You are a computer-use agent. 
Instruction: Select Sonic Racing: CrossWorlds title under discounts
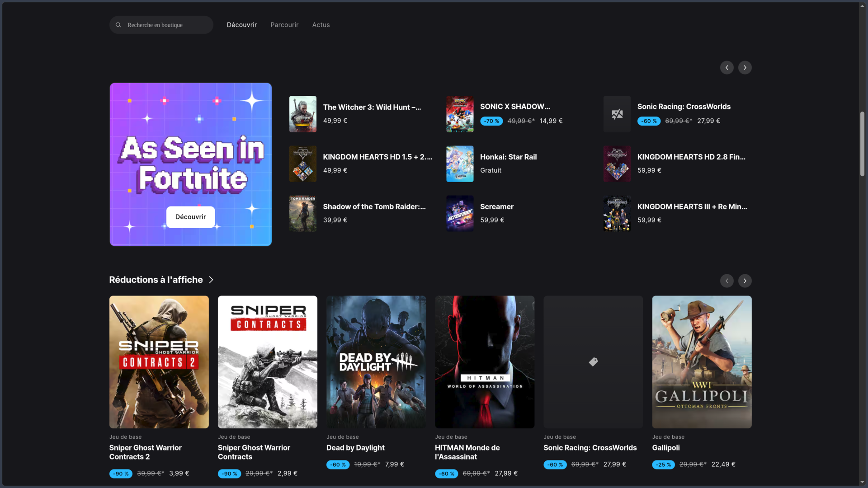[x=590, y=448]
